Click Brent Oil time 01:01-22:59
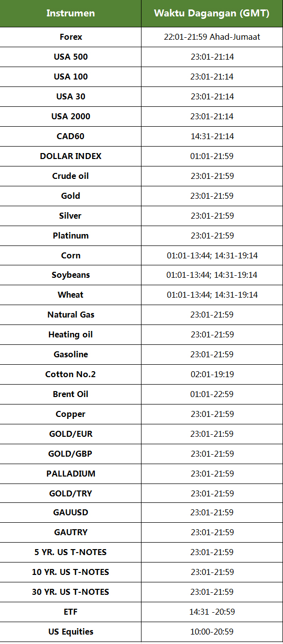This screenshot has height=644, width=283. (x=212, y=394)
